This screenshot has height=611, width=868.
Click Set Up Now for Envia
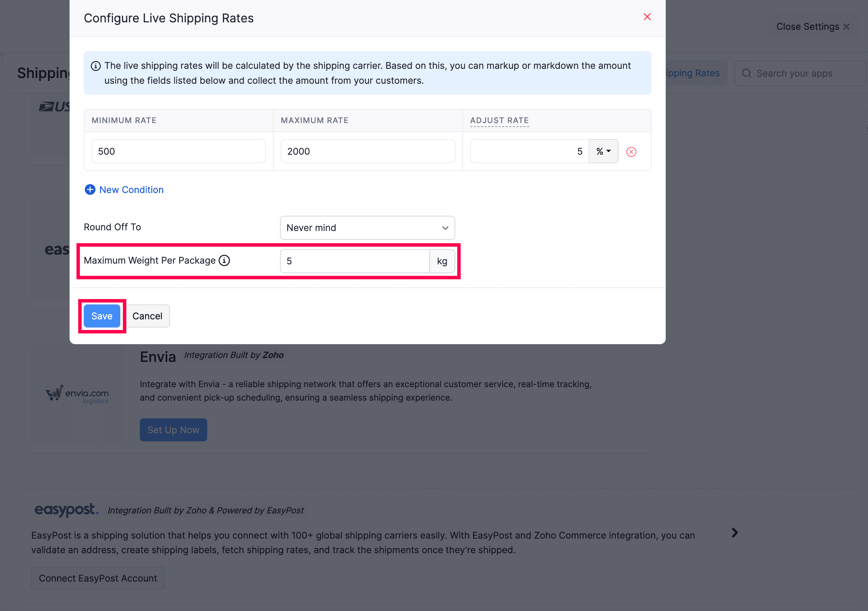tap(173, 430)
